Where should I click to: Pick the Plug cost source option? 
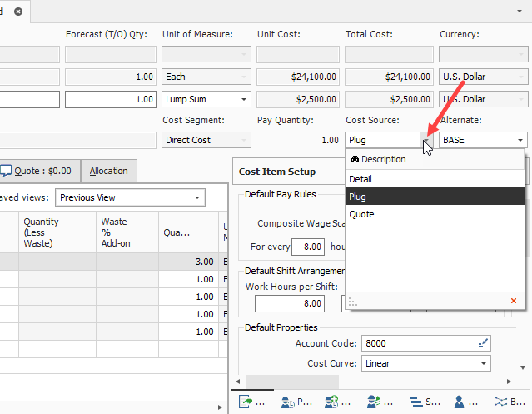click(x=358, y=197)
